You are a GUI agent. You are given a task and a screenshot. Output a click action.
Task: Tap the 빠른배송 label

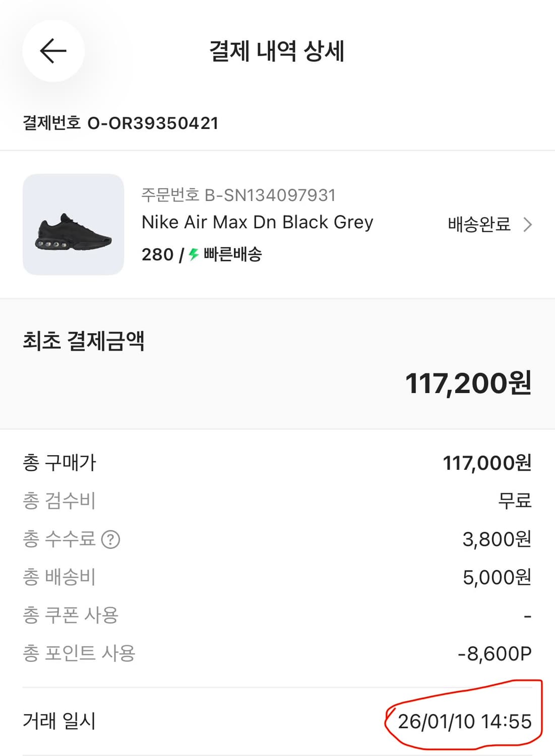click(233, 255)
